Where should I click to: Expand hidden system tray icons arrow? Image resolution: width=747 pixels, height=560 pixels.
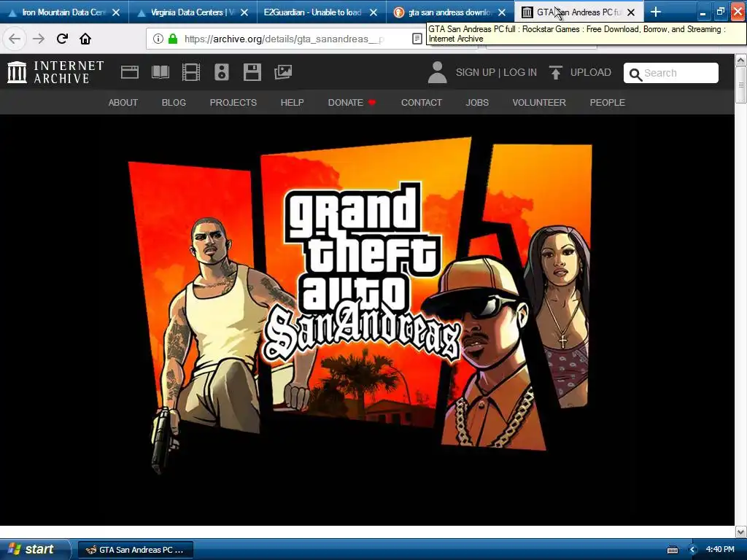coord(693,550)
